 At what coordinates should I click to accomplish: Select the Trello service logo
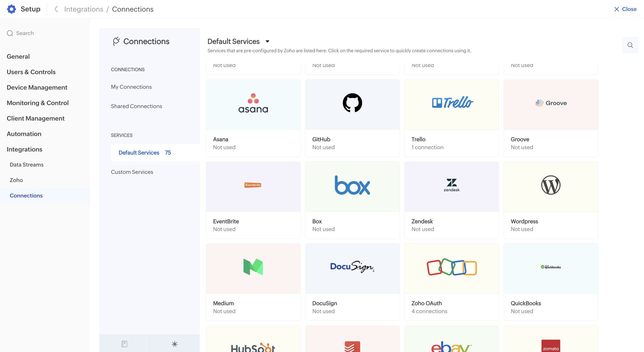[452, 103]
